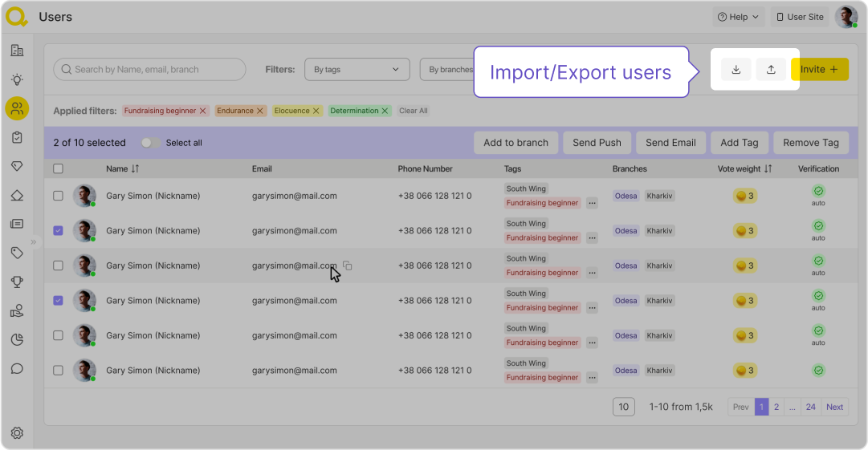Open the page size selector showing 10
The width and height of the screenshot is (868, 450).
tap(623, 407)
